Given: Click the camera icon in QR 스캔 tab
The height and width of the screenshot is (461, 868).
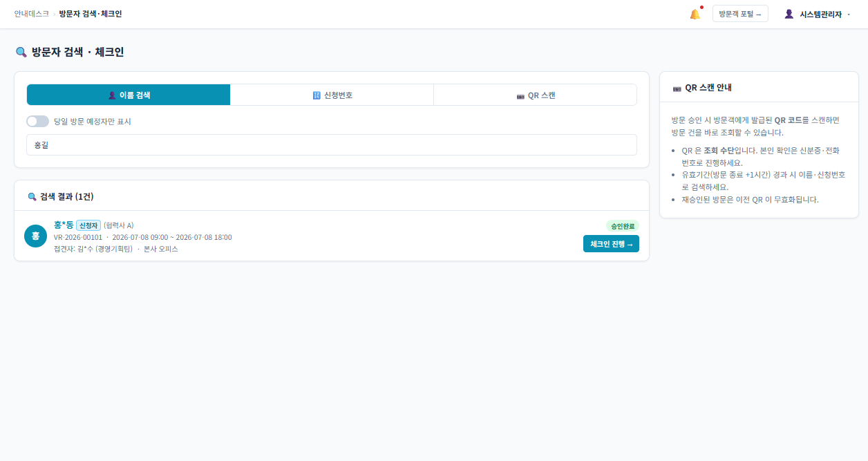Looking at the screenshot, I should tap(520, 95).
